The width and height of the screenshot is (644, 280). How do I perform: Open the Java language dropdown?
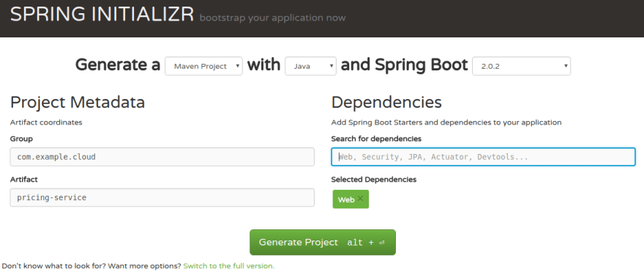pyautogui.click(x=310, y=66)
